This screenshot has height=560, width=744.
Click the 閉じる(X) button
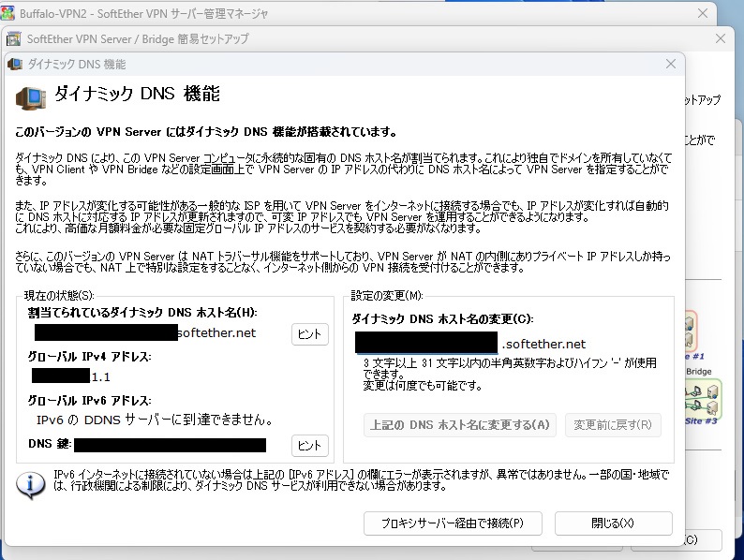[x=613, y=523]
